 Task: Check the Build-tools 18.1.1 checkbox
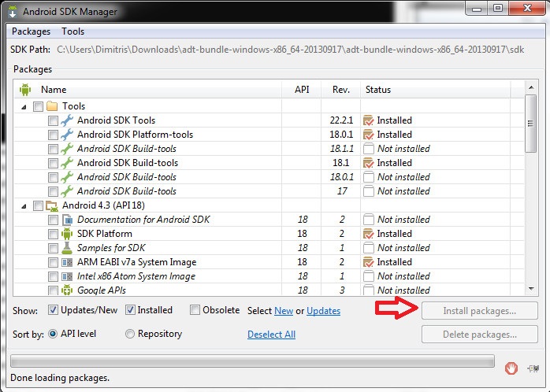point(53,149)
